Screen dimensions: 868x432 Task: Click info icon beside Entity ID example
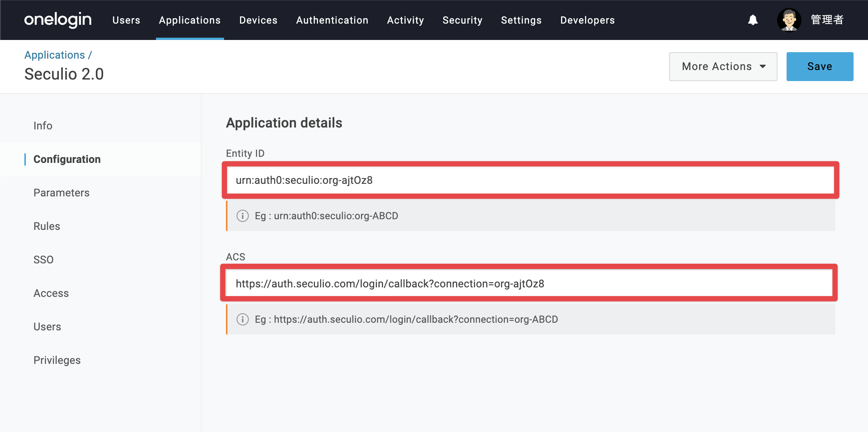click(x=243, y=216)
